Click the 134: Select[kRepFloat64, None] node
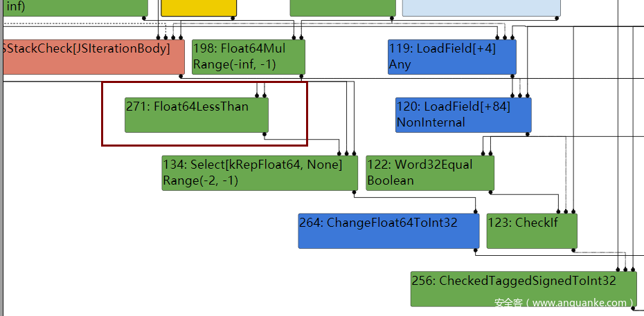Viewport: 644px width, 316px height. (x=260, y=173)
